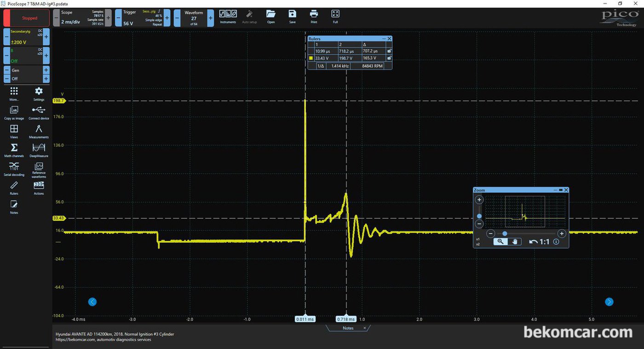Toggle the Stopped capture button
Image resolution: width=644 pixels, height=349 pixels.
(27, 18)
